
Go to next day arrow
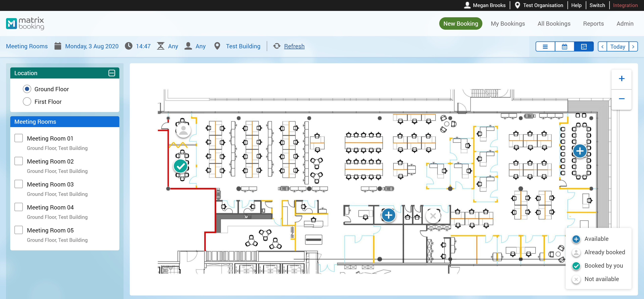pos(633,47)
